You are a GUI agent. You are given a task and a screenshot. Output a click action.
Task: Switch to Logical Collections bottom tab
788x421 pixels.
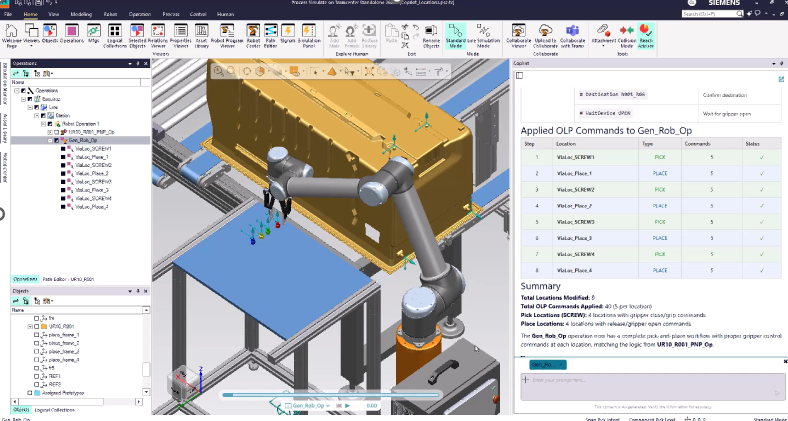54,410
